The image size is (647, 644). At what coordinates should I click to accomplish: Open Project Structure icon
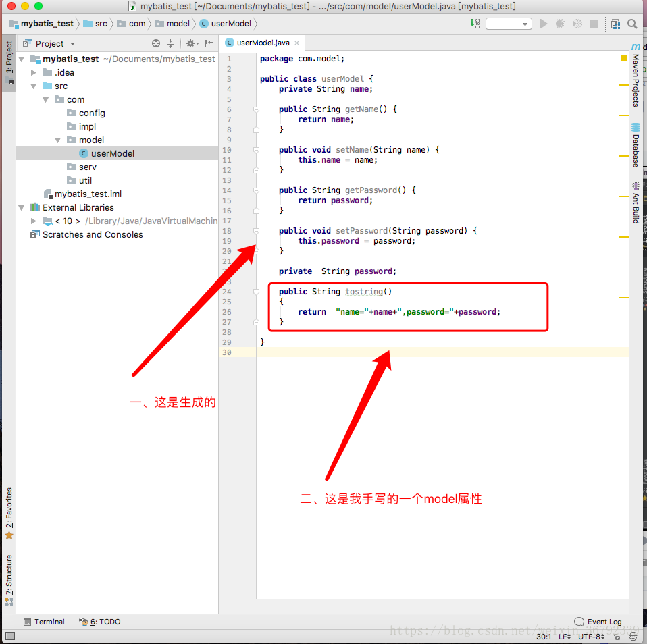(x=615, y=24)
